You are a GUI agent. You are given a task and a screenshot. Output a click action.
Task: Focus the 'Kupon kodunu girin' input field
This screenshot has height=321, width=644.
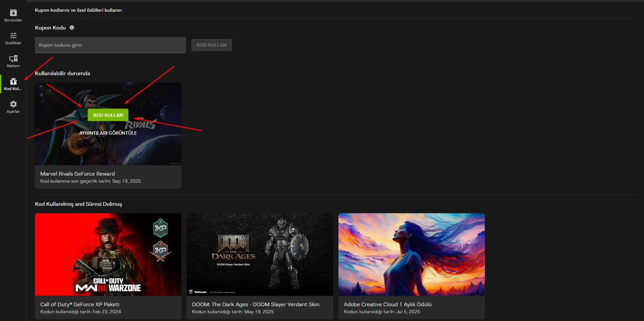(x=110, y=45)
